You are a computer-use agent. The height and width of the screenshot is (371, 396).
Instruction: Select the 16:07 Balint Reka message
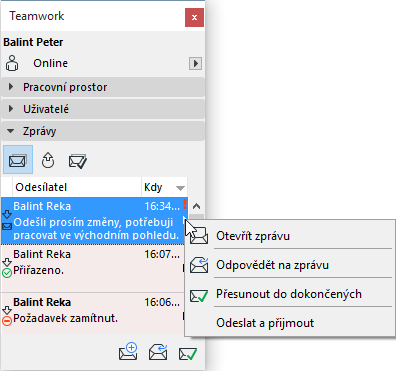point(93,269)
